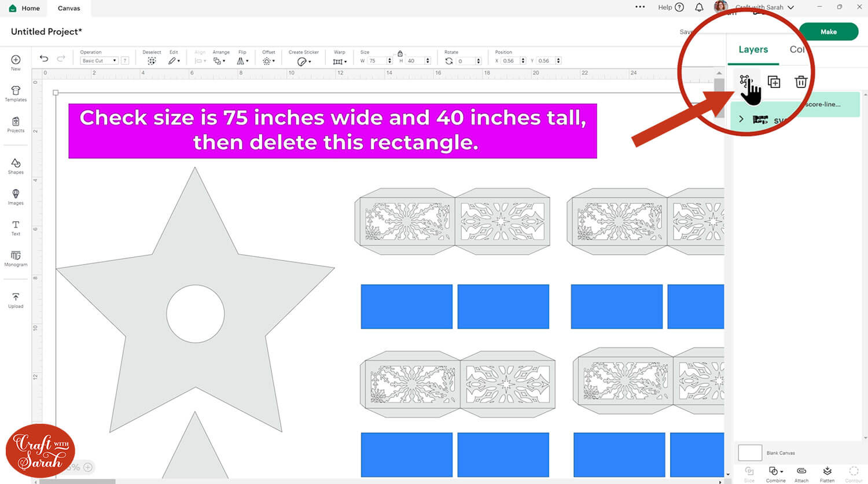Image resolution: width=868 pixels, height=484 pixels.
Task: Click the width W size field
Action: point(376,61)
